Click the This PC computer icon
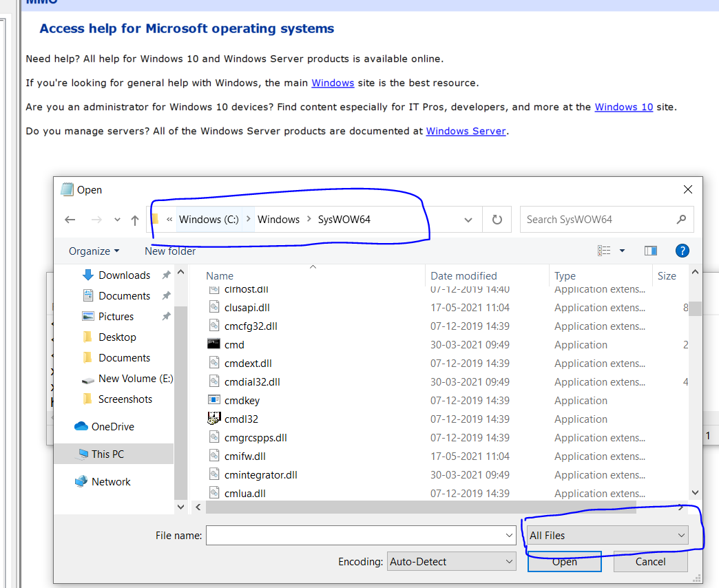719x588 pixels. [x=83, y=454]
